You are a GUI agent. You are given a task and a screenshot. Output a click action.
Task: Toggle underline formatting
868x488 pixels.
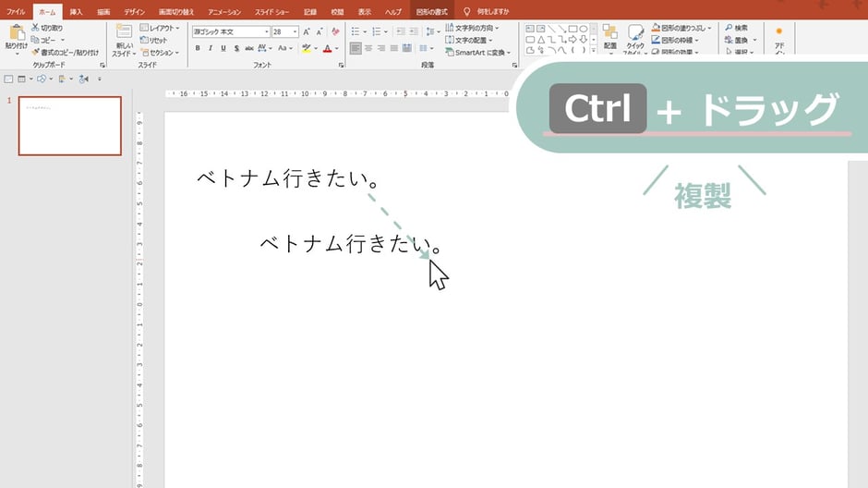pos(223,48)
